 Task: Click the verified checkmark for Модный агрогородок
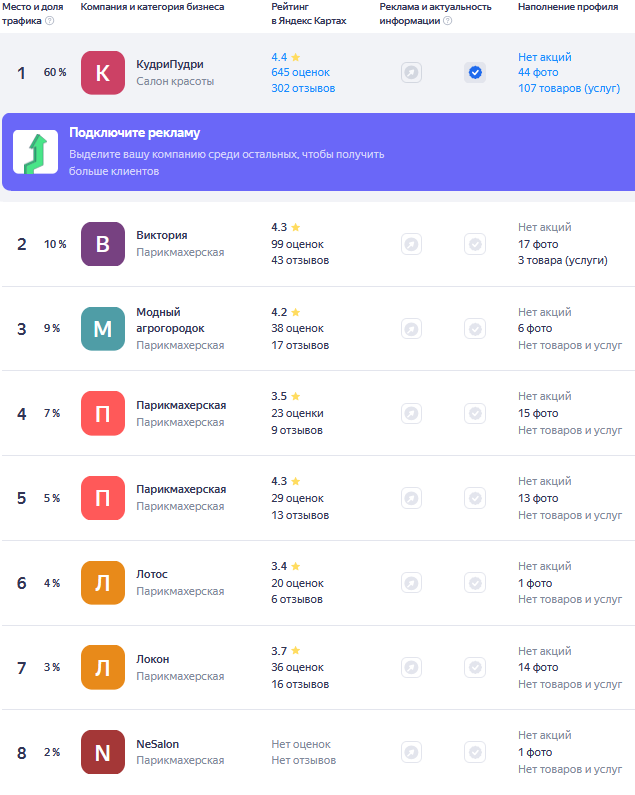click(x=475, y=329)
